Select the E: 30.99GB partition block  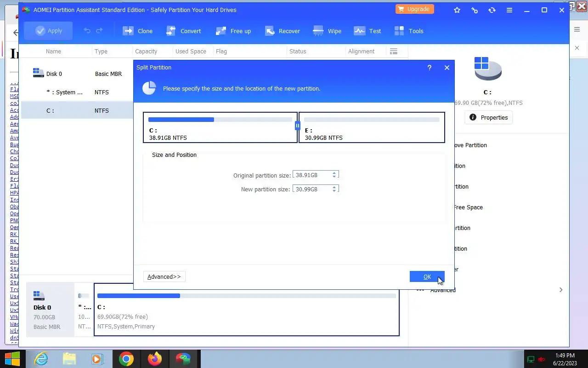click(372, 127)
